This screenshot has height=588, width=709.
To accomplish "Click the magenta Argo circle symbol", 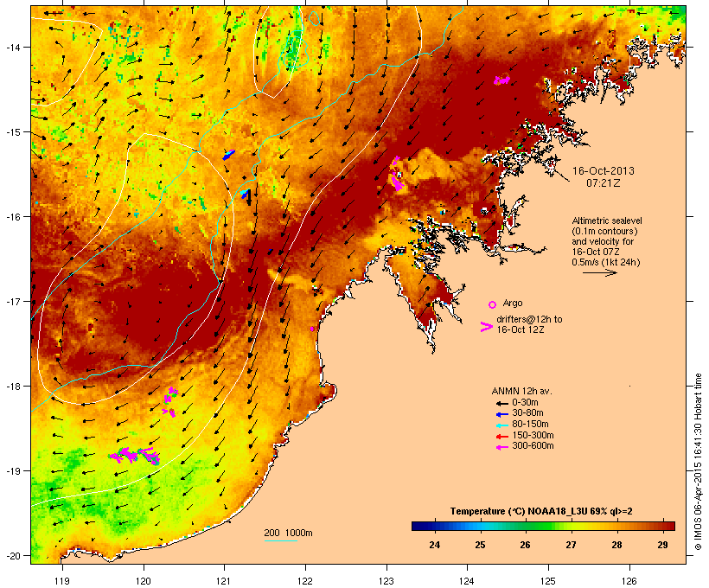I will (x=493, y=304).
